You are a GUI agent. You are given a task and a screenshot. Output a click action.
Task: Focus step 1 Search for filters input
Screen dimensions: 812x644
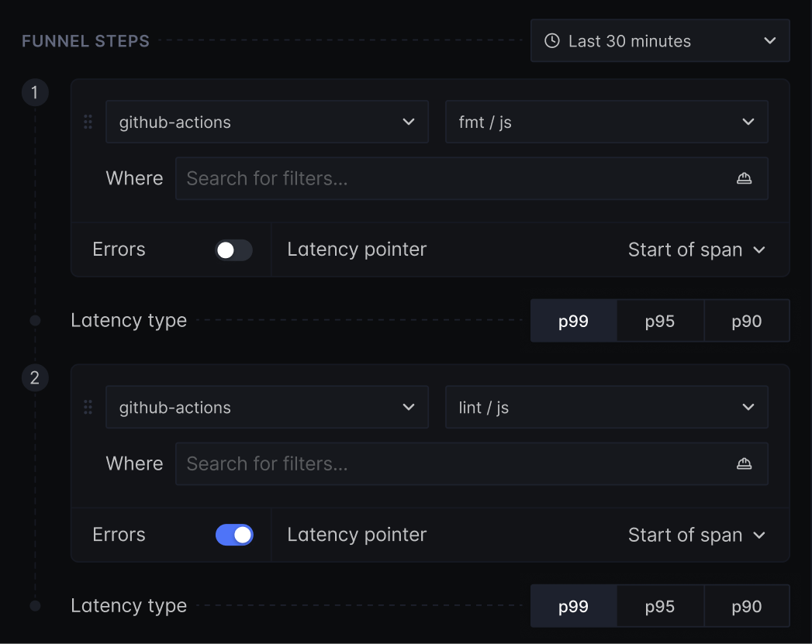[450, 178]
